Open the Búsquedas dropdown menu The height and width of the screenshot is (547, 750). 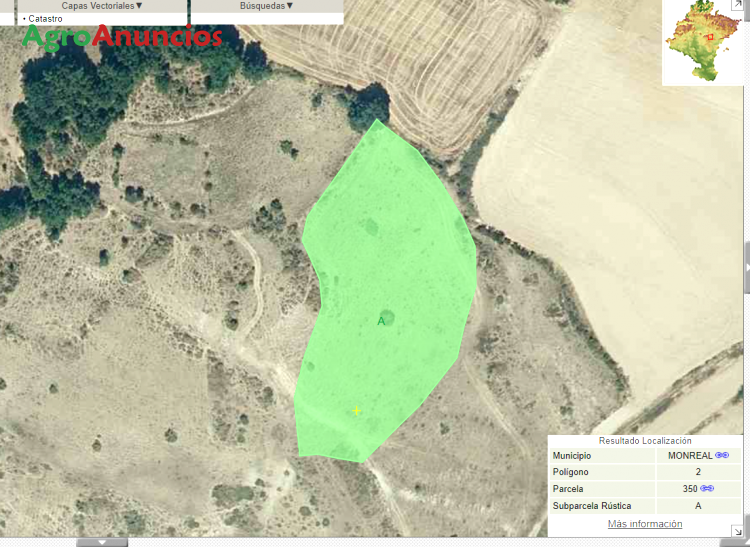(266, 6)
